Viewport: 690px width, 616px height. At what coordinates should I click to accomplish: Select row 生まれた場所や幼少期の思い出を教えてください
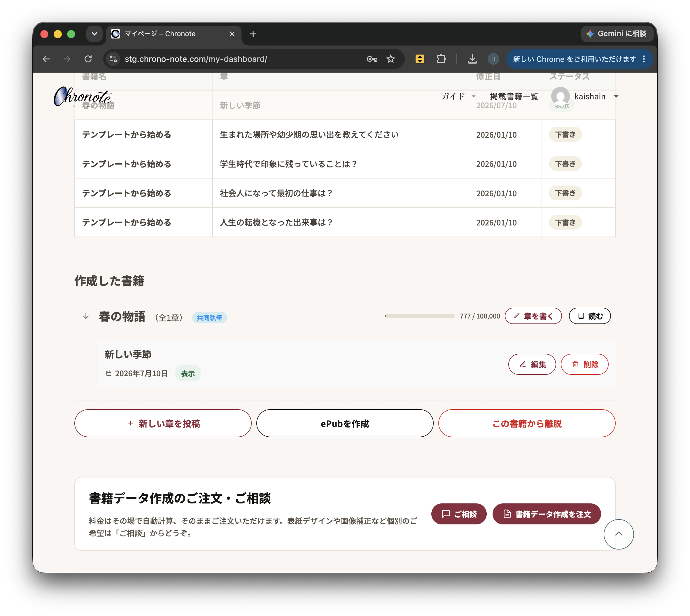tap(344, 134)
